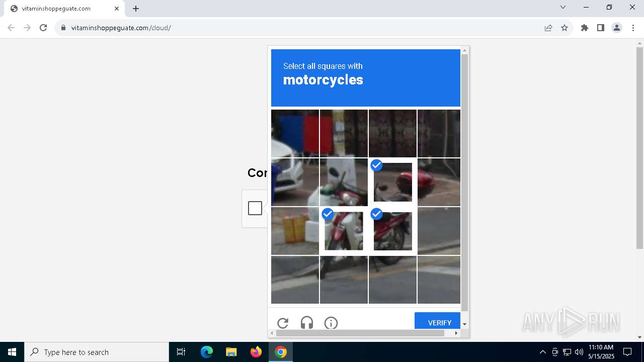The width and height of the screenshot is (644, 362).
Task: Click the page vertical scrollbar thumb
Action: 639,148
